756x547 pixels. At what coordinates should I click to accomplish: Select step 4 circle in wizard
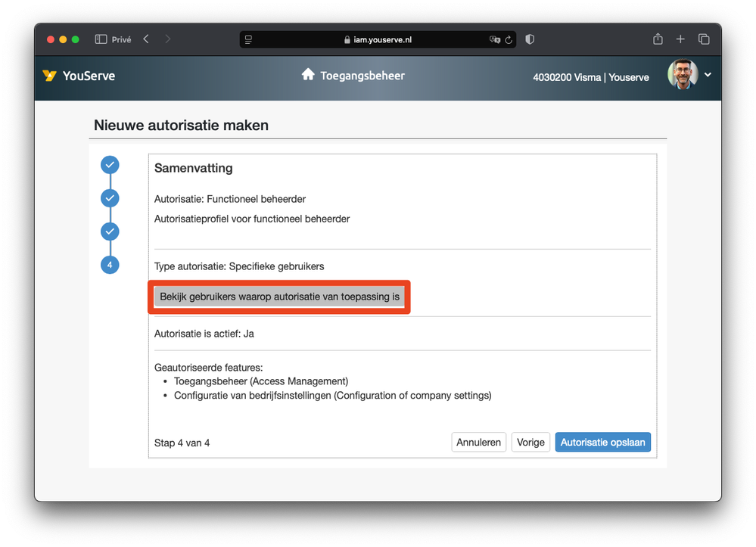pyautogui.click(x=110, y=265)
